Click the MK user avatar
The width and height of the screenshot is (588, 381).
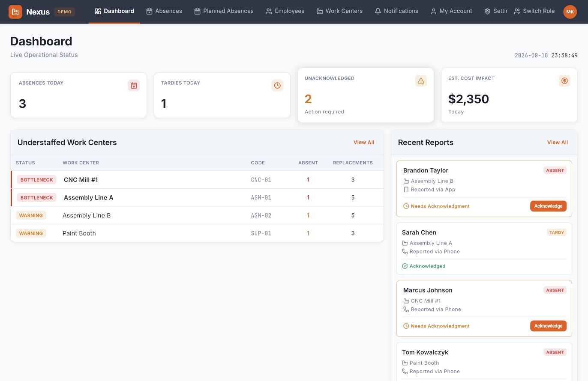click(x=570, y=12)
